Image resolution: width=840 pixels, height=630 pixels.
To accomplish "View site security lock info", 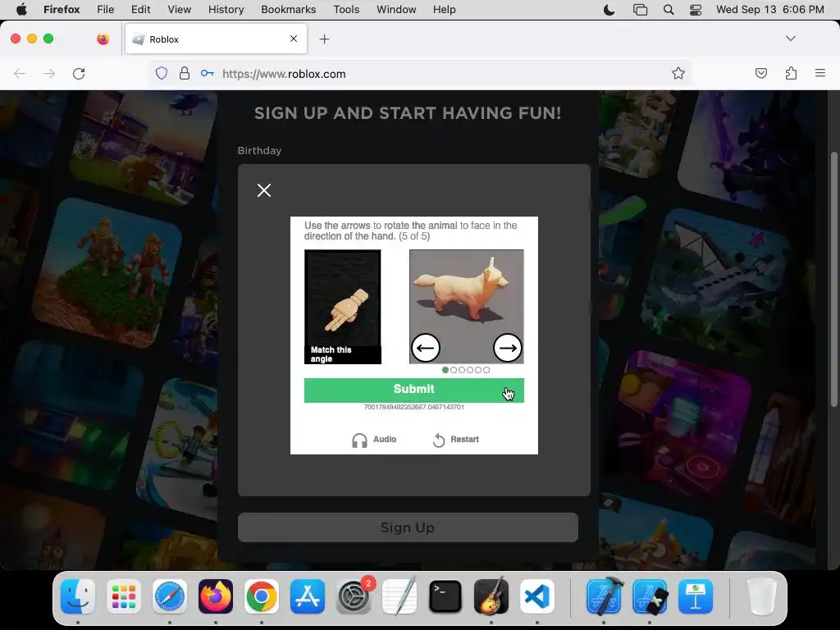I will coord(185,73).
